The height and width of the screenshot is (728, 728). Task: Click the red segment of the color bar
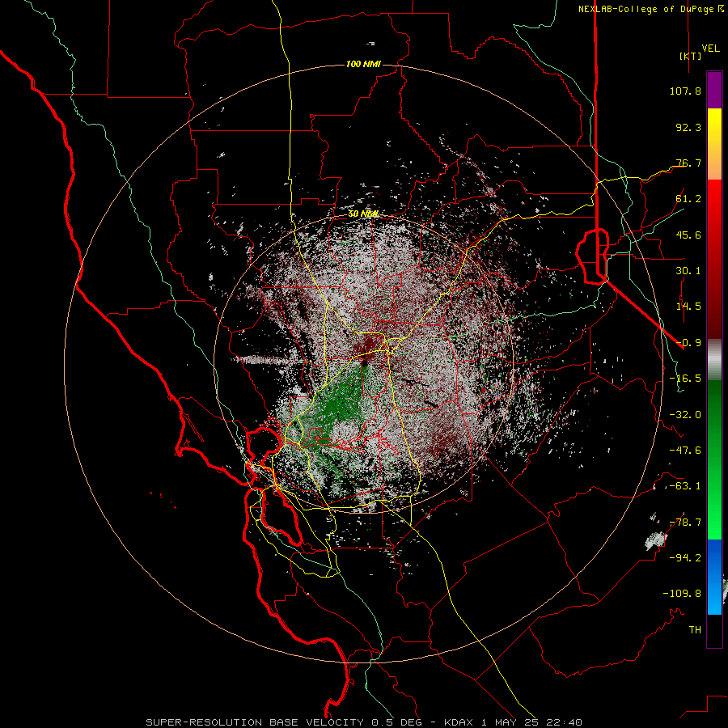click(714, 259)
